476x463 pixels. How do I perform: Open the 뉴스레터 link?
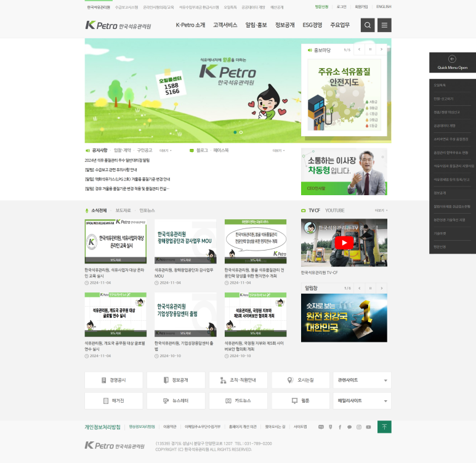pos(176,401)
